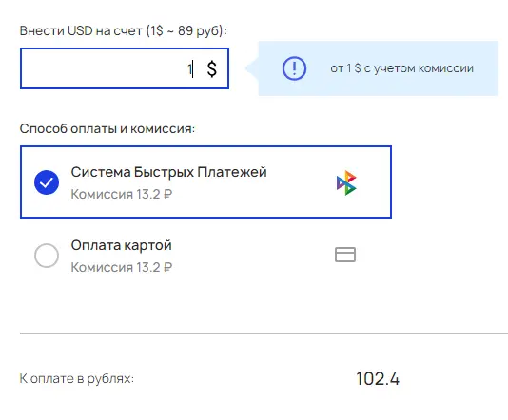The width and height of the screenshot is (508, 420).
Task: Click the commission text under Система Быстрых Платежей
Action: click(122, 194)
